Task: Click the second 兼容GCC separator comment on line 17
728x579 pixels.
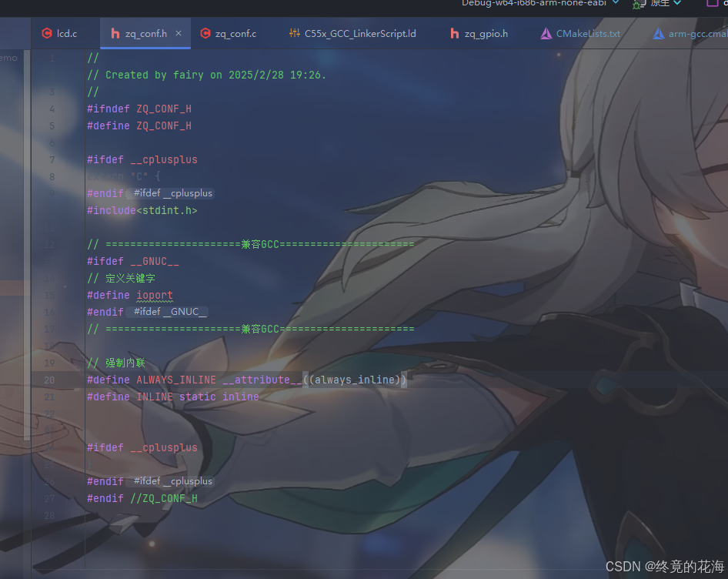Action: coord(251,329)
